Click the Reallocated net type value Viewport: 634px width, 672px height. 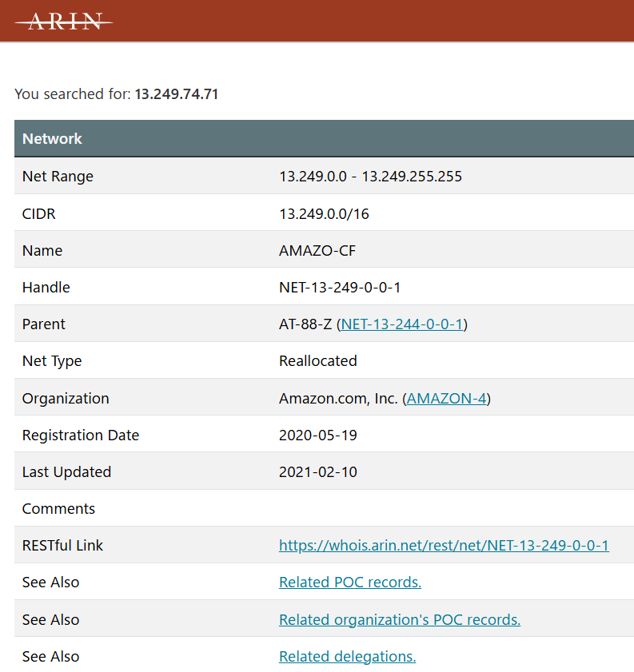click(317, 361)
